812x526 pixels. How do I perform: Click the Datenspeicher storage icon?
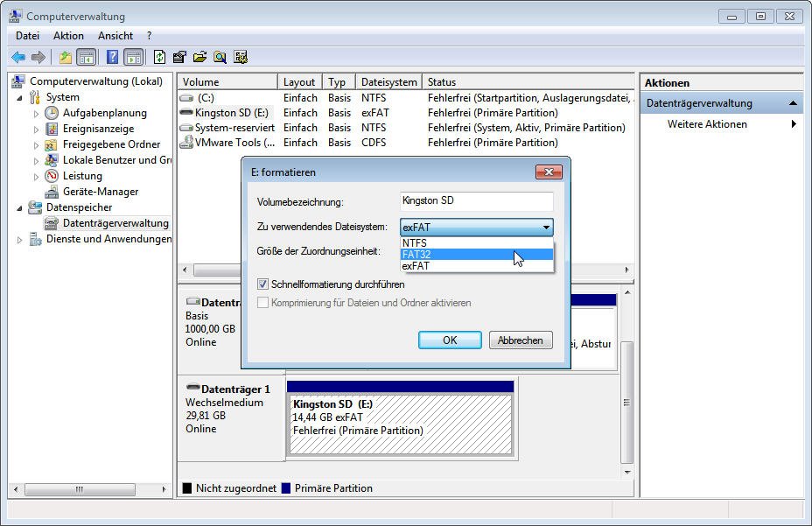(x=35, y=207)
